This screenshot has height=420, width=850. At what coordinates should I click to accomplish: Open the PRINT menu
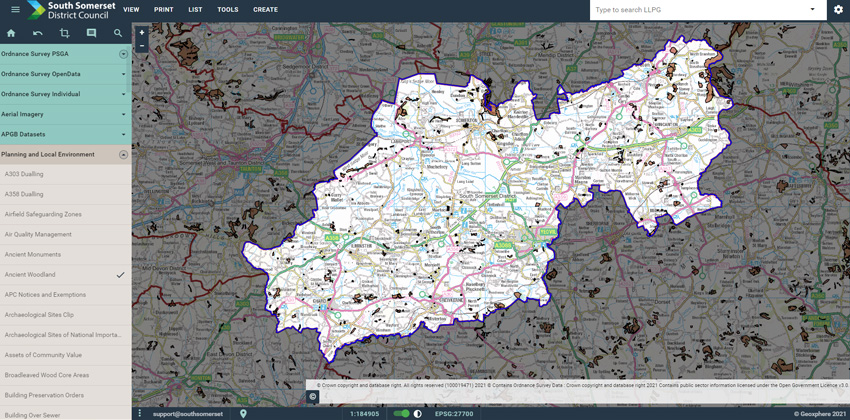click(163, 10)
